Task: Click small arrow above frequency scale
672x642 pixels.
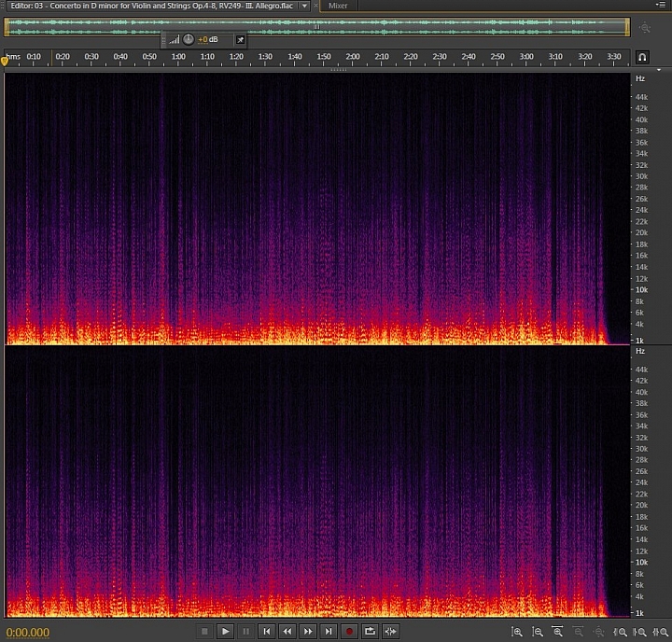Action: [x=659, y=70]
